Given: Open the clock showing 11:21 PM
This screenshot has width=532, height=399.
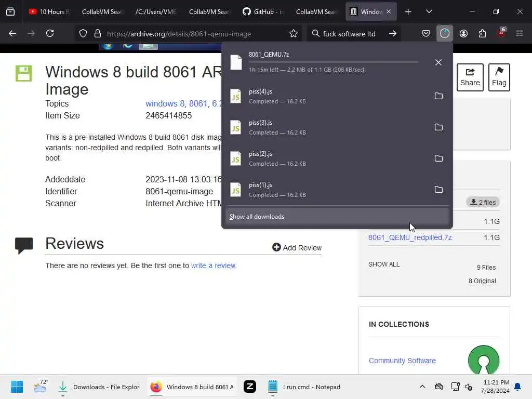Looking at the screenshot, I should point(495,387).
